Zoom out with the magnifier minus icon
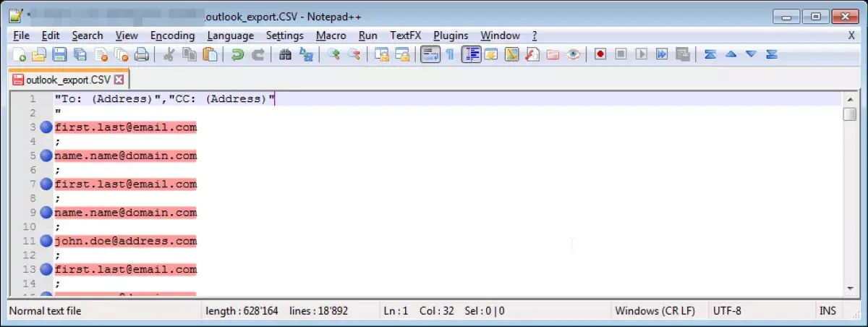Viewport: 868px width, 327px height. coord(354,54)
